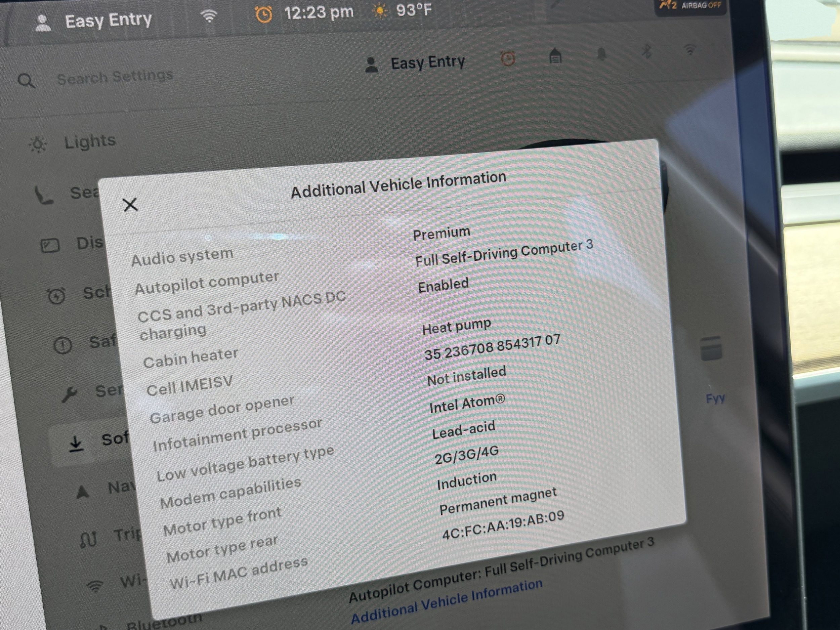The width and height of the screenshot is (840, 630).
Task: Select the Service wrench icon
Action: click(x=70, y=394)
